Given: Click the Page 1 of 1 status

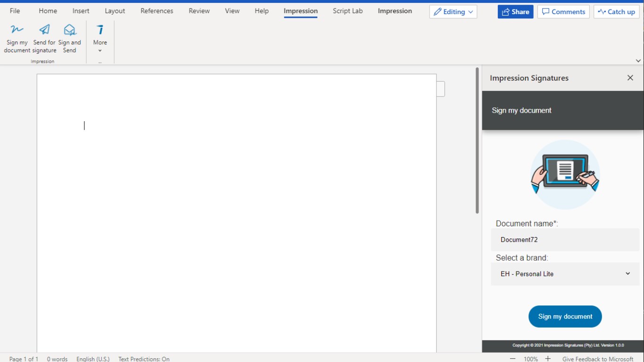Looking at the screenshot, I should pyautogui.click(x=24, y=359).
